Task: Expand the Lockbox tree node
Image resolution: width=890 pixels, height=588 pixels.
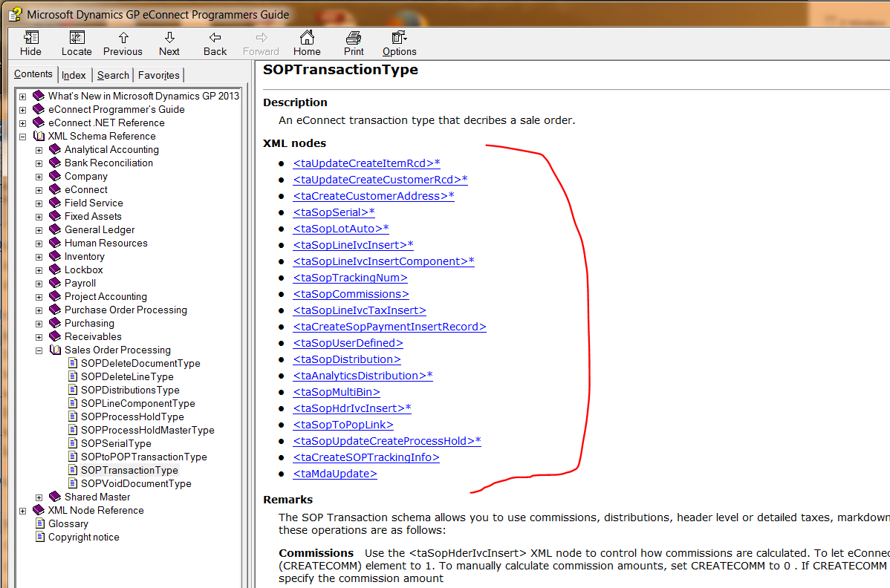Action: pyautogui.click(x=39, y=270)
